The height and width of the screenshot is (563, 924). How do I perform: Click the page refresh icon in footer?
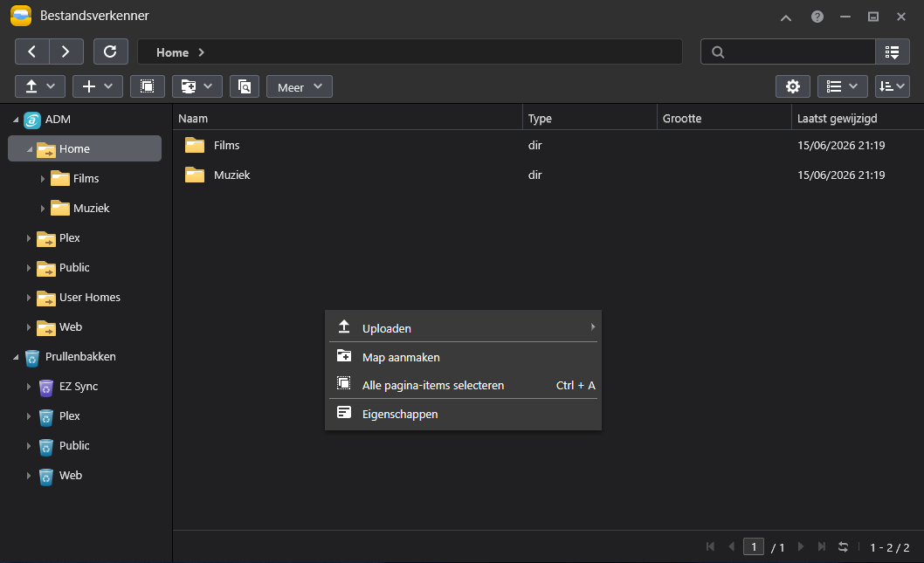(x=844, y=547)
